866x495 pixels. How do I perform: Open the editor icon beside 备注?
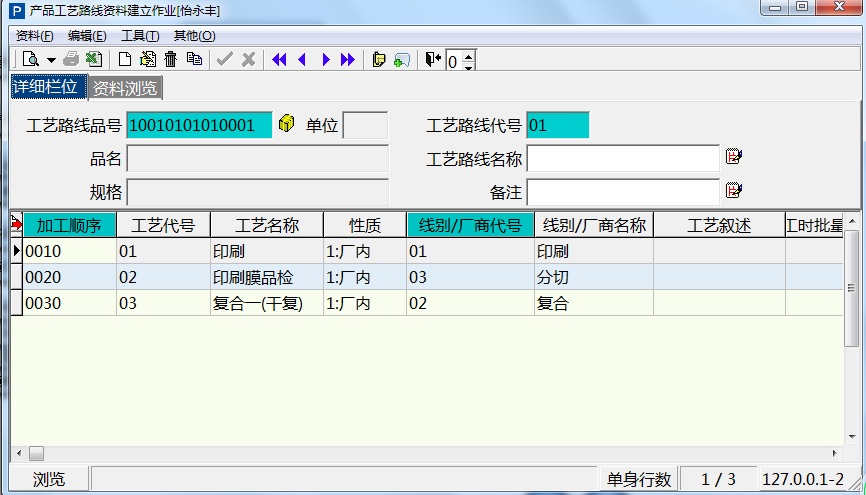pos(733,191)
